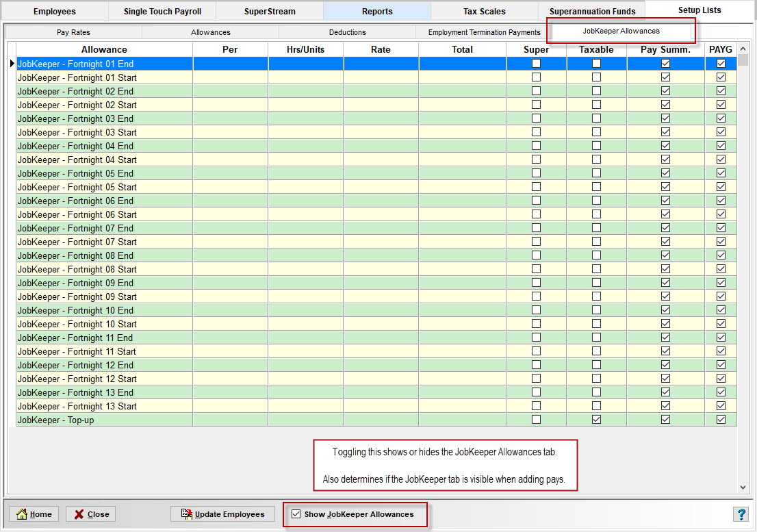This screenshot has height=532, width=757.
Task: Click the scrollbar up arrow
Action: (x=743, y=49)
